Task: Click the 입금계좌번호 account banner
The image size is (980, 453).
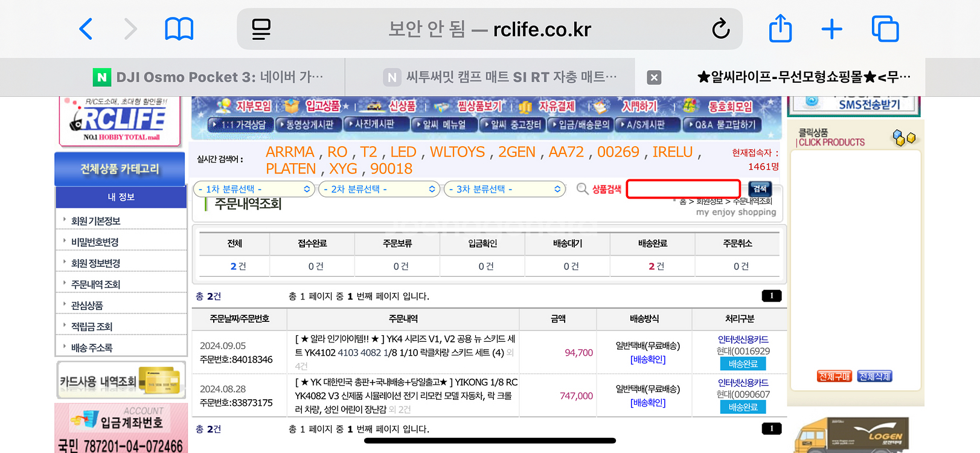Action: click(x=121, y=428)
